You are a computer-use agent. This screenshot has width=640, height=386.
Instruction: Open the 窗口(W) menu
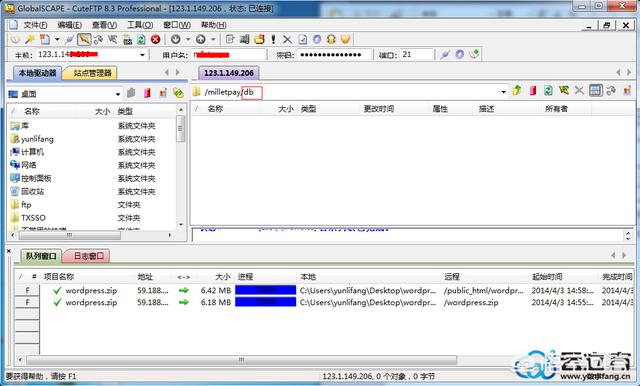click(x=177, y=25)
